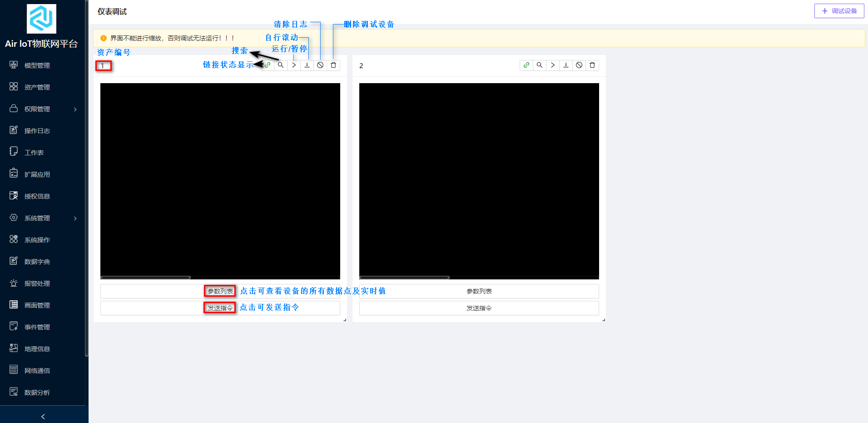Open the 数据分析 menu item
This screenshot has height=423, width=868.
click(x=37, y=392)
